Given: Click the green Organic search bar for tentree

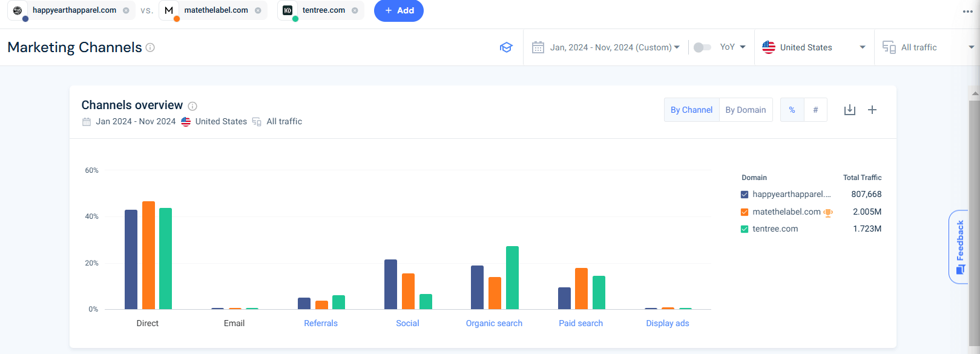Looking at the screenshot, I should click(x=512, y=278).
